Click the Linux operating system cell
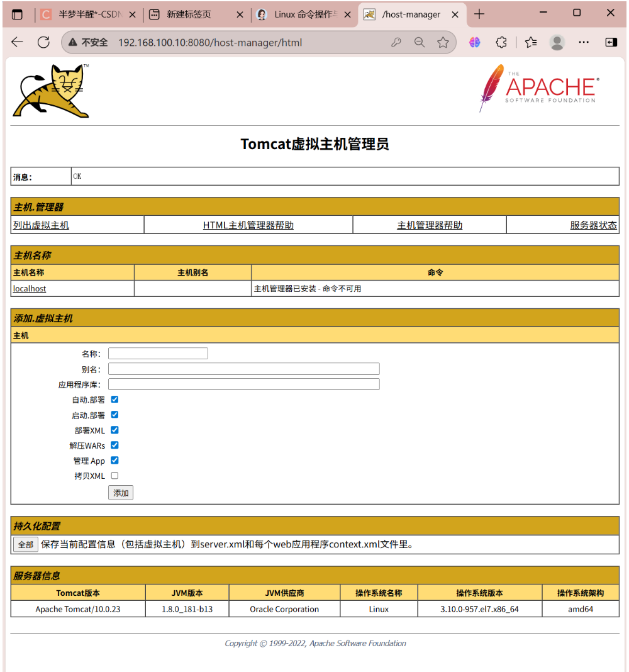Image resolution: width=629 pixels, height=672 pixels. coord(379,609)
